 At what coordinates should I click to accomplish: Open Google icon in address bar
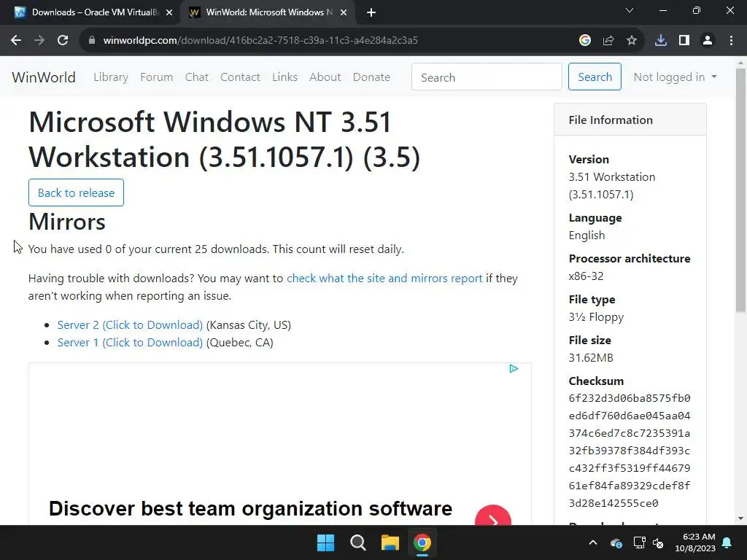click(x=585, y=41)
